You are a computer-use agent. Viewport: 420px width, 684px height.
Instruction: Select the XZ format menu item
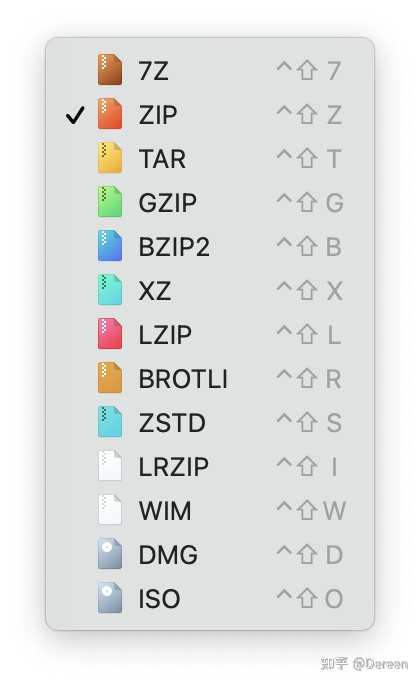(x=210, y=290)
